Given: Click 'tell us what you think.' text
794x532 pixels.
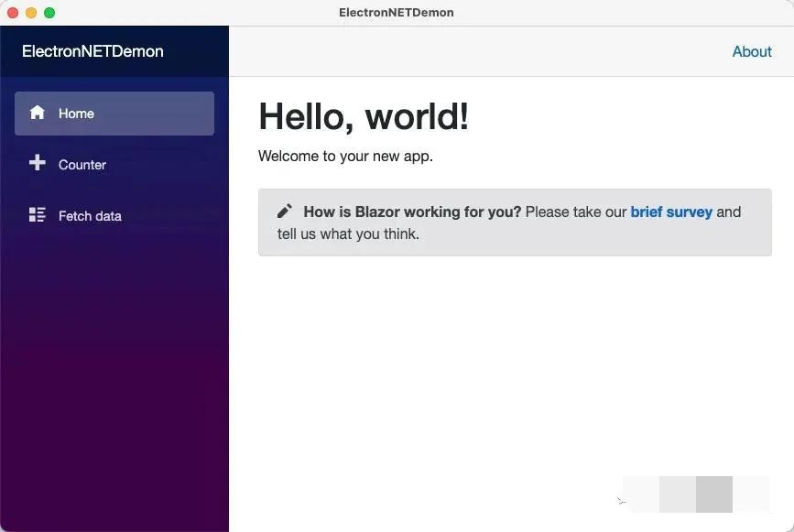Looking at the screenshot, I should (348, 233).
